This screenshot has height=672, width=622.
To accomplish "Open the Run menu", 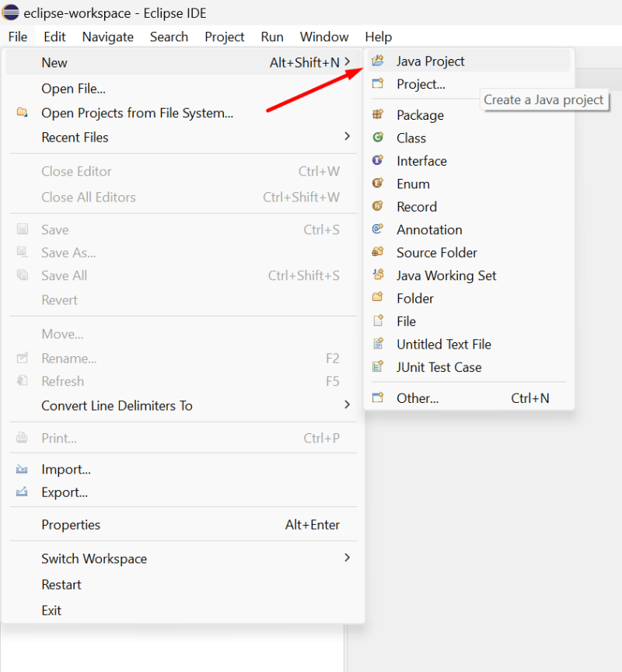I will coord(272,37).
